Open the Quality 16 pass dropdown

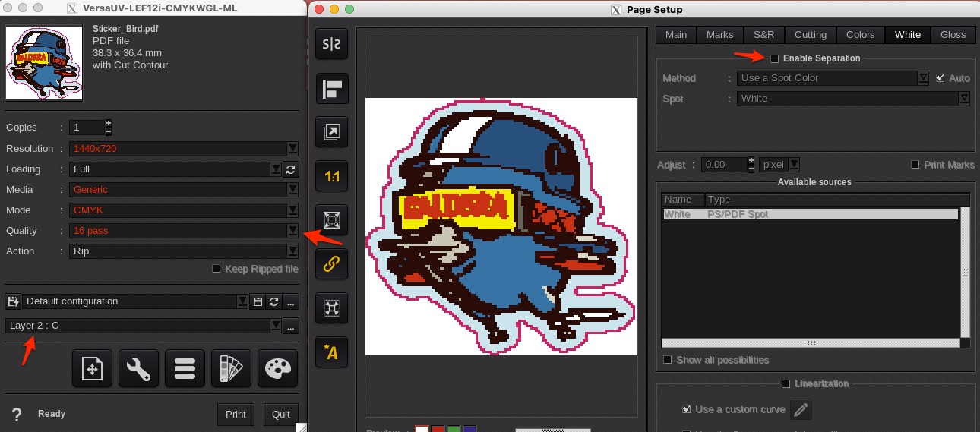pos(292,231)
